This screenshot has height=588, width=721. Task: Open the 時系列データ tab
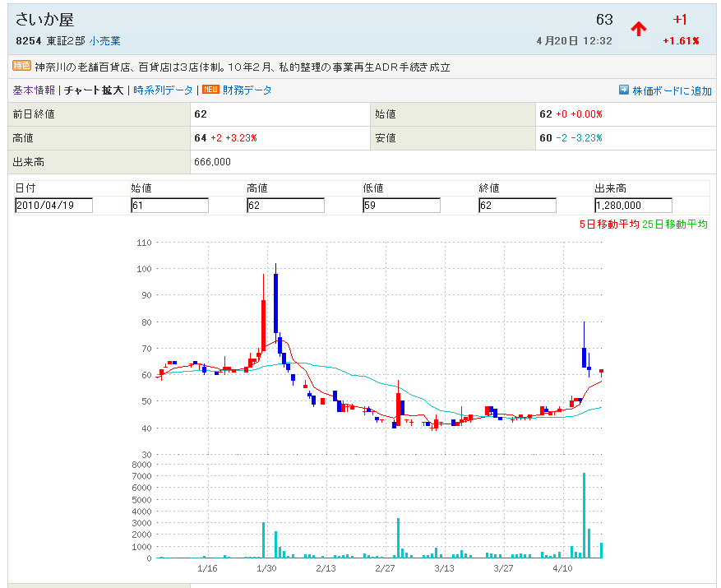click(163, 90)
